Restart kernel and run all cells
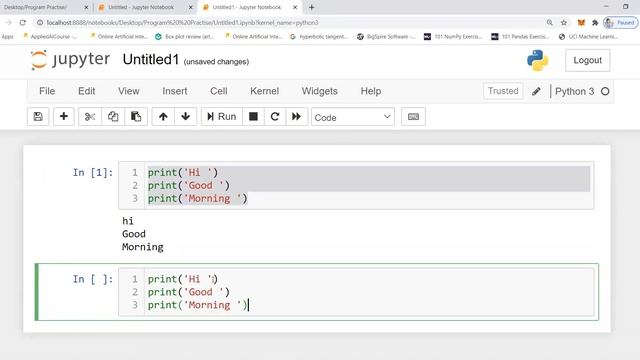The image size is (640, 360). [x=297, y=117]
